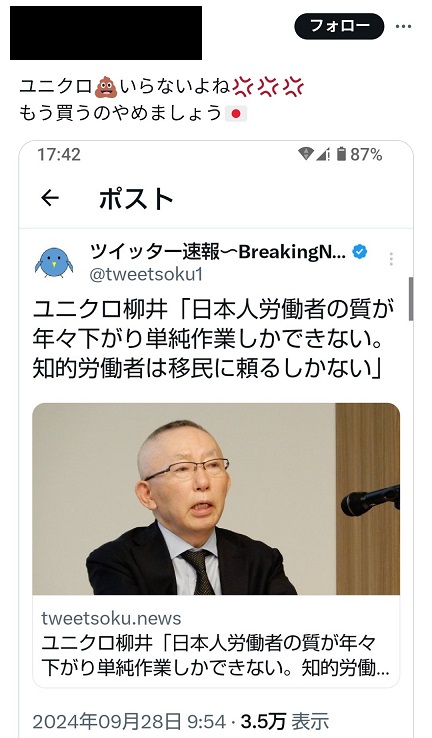Click the フォロー follow button

pyautogui.click(x=339, y=26)
